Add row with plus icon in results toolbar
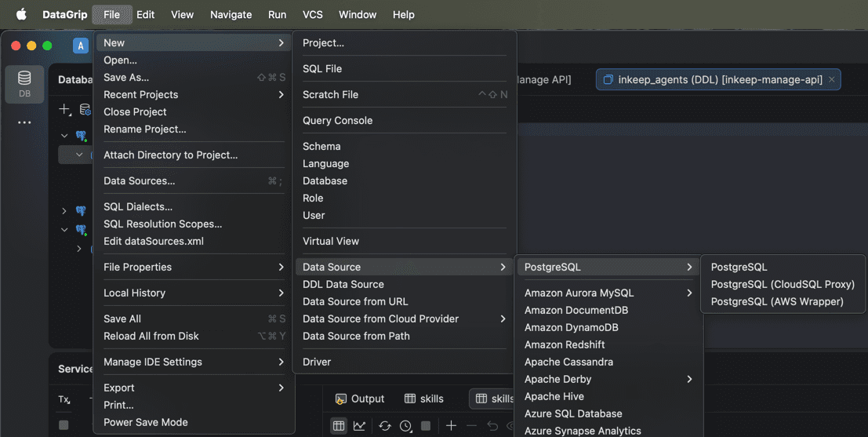 (451, 425)
